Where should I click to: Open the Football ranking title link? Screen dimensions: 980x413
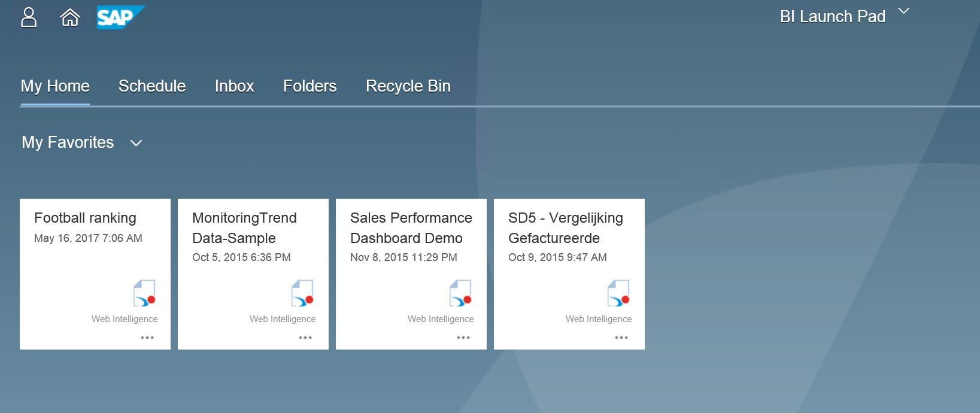click(x=85, y=218)
